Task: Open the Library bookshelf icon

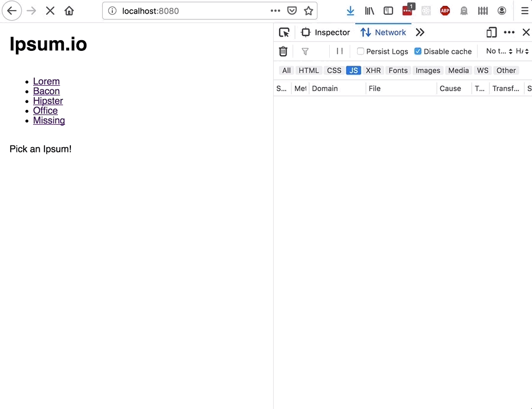Action: 369,11
